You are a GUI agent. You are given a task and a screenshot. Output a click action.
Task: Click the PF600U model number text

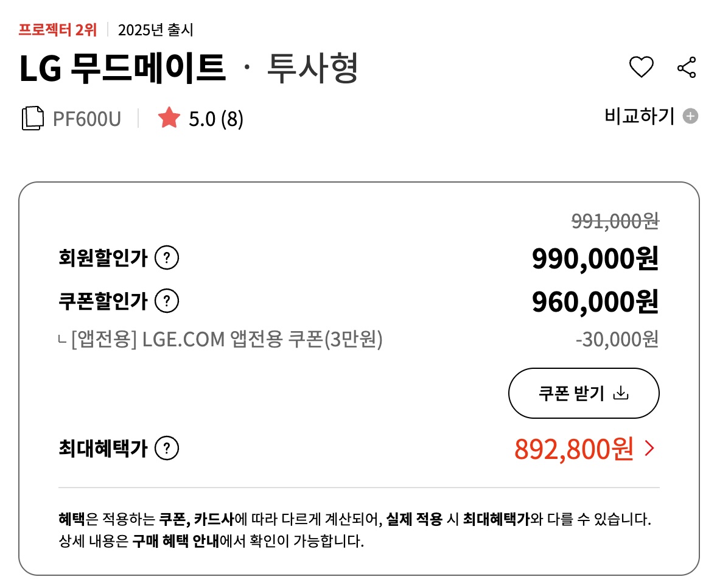tap(86, 119)
